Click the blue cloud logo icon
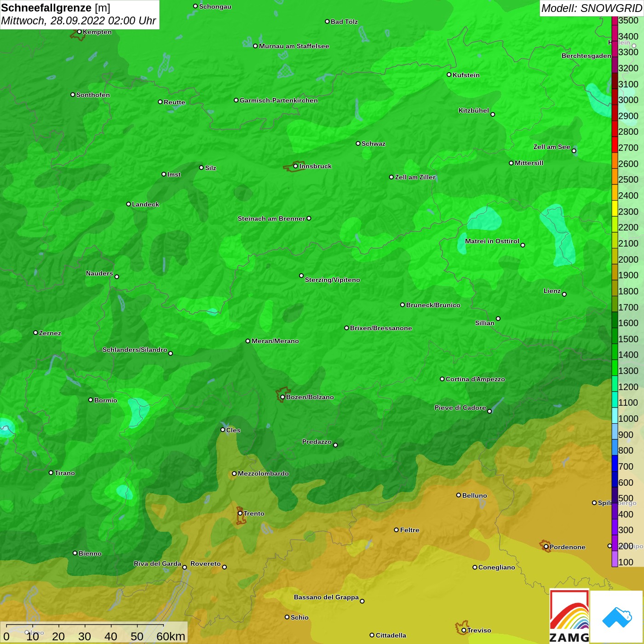The image size is (644, 644). (617, 617)
